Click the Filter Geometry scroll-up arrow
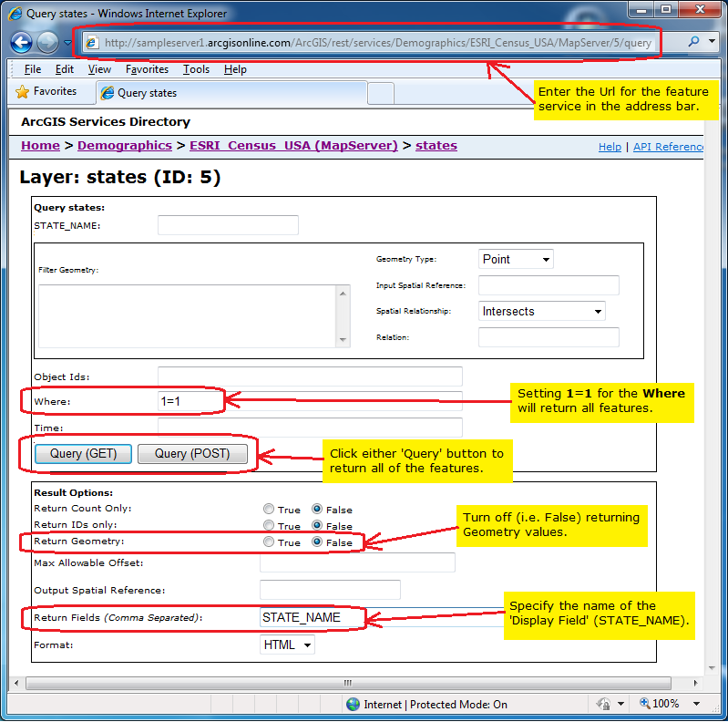This screenshot has width=728, height=722. tap(343, 294)
